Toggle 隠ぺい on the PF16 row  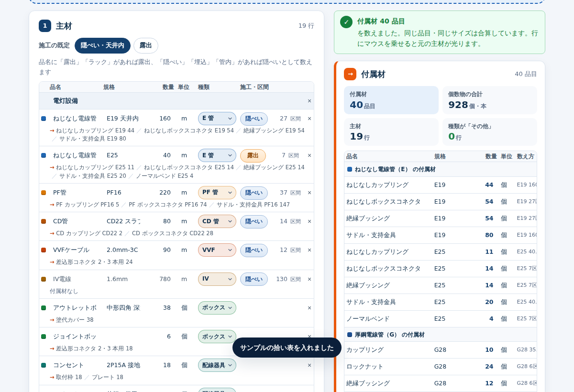(254, 193)
